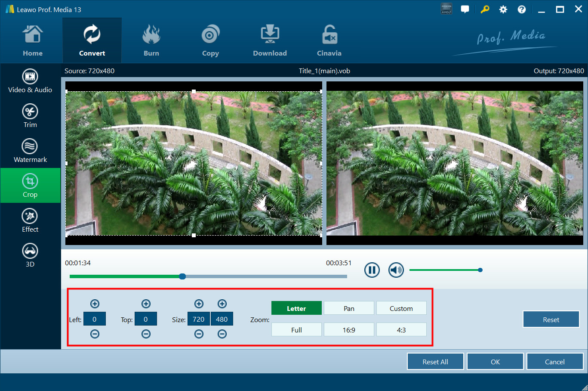Open the Burn module

(151, 41)
